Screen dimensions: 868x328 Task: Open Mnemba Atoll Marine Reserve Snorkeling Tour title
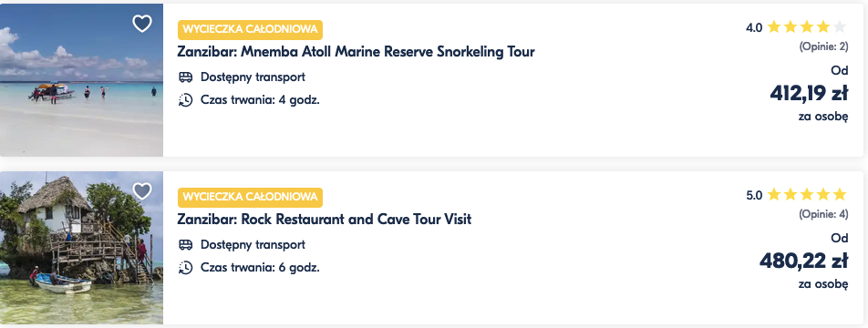[x=356, y=52]
